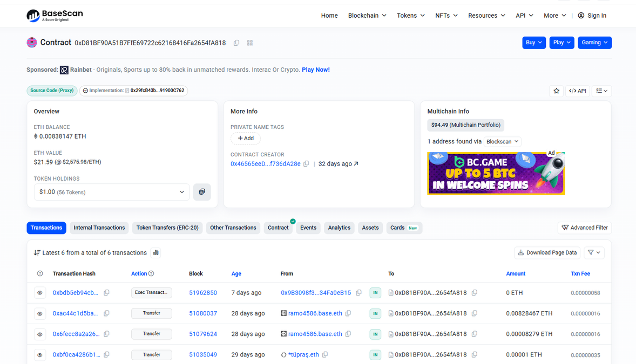Viewport: 636px width, 364px height.
Task: Open the transactions filter funnel dropdown
Action: (594, 252)
